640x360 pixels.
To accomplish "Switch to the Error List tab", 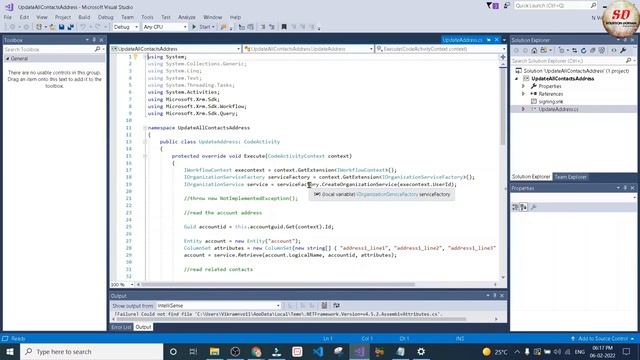I will coord(121,327).
